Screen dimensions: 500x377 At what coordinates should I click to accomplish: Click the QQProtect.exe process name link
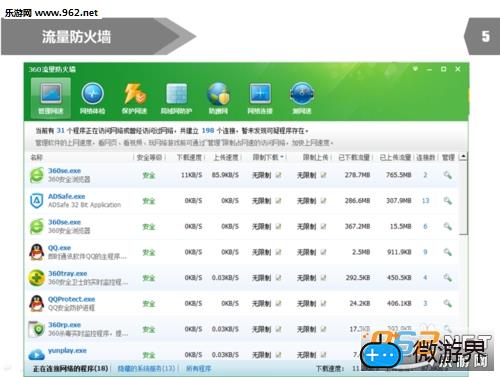point(71,299)
